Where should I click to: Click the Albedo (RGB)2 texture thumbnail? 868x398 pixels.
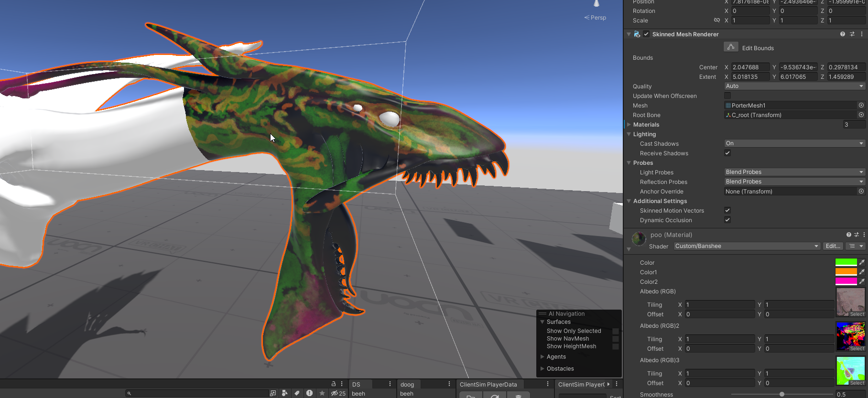click(x=850, y=334)
